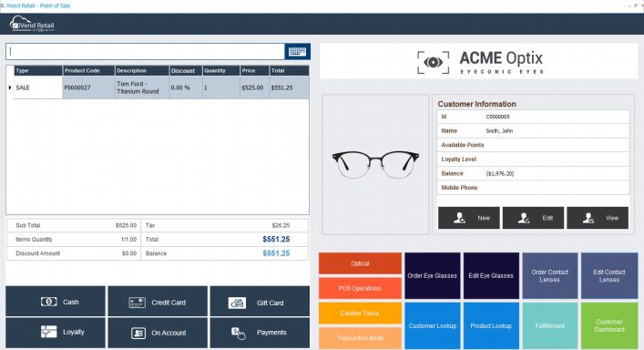
Task: Click the View customer person icon
Action: [x=588, y=218]
